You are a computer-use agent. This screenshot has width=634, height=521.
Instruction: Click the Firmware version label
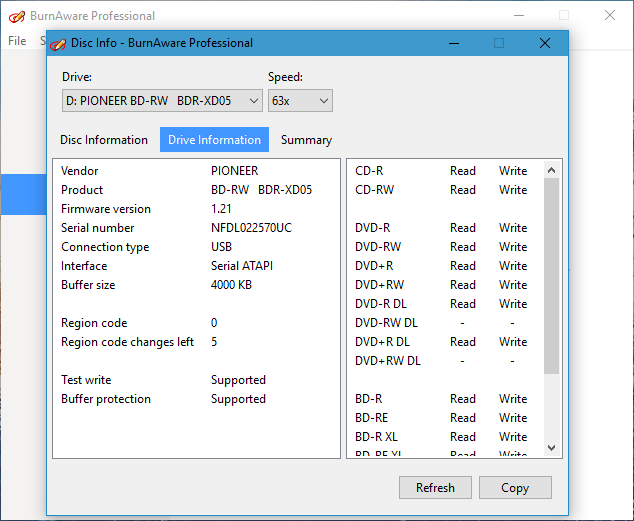click(106, 209)
